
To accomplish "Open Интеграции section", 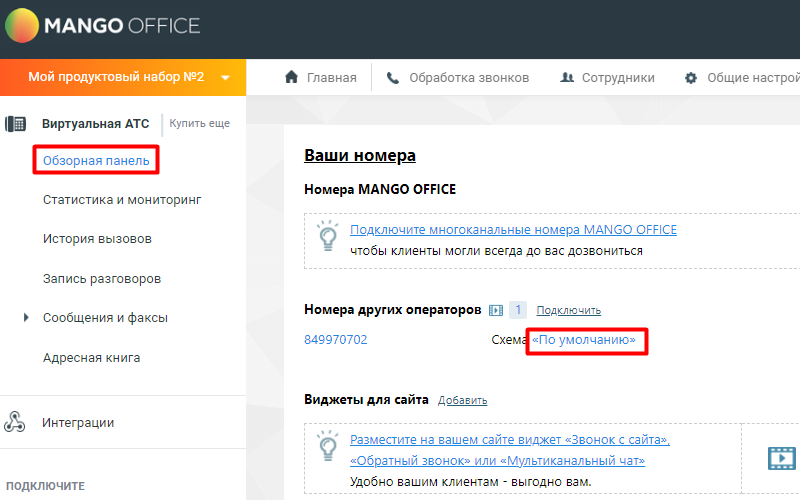I will click(x=78, y=422).
